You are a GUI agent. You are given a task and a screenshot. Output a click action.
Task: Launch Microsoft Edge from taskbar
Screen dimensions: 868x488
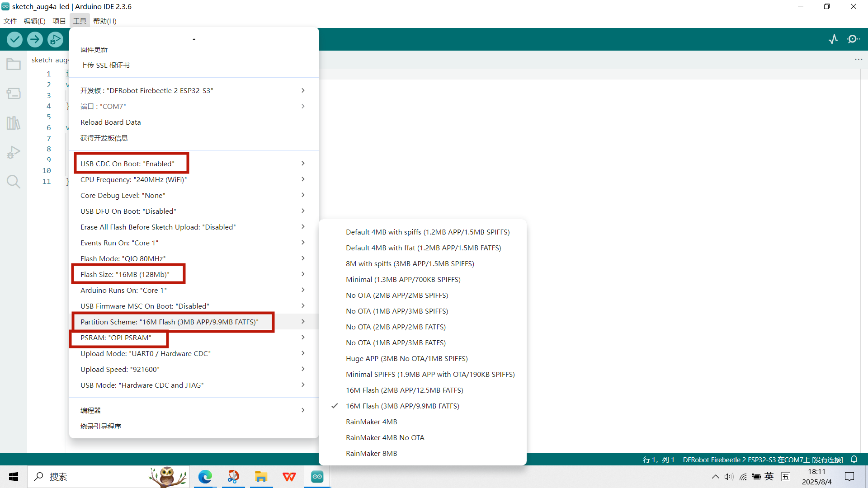pyautogui.click(x=205, y=477)
